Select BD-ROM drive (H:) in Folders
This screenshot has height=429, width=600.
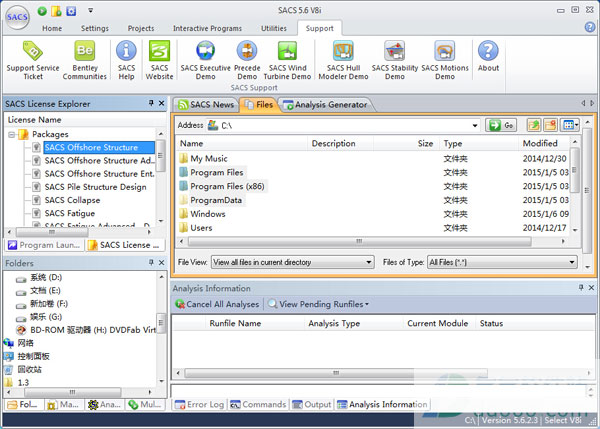click(x=93, y=330)
